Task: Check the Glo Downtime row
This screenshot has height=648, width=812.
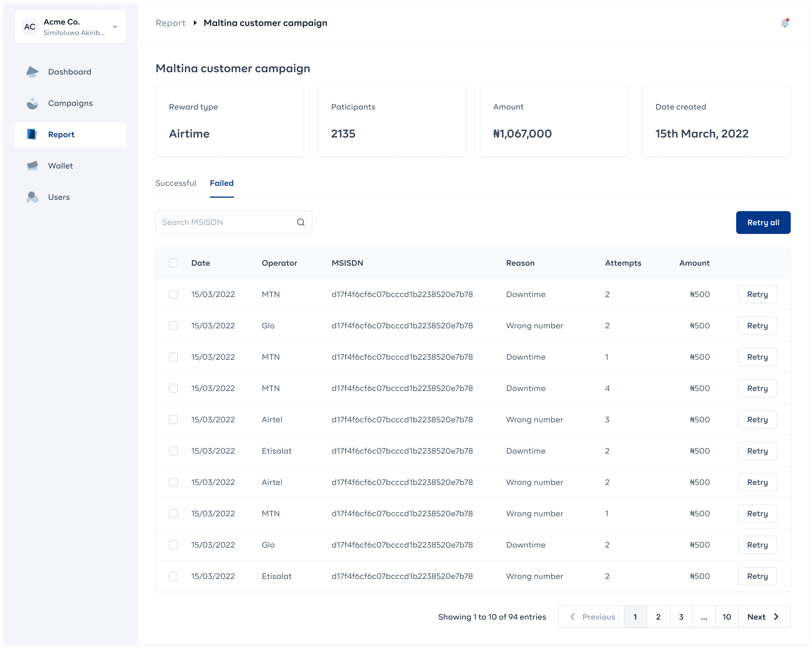Action: [173, 544]
